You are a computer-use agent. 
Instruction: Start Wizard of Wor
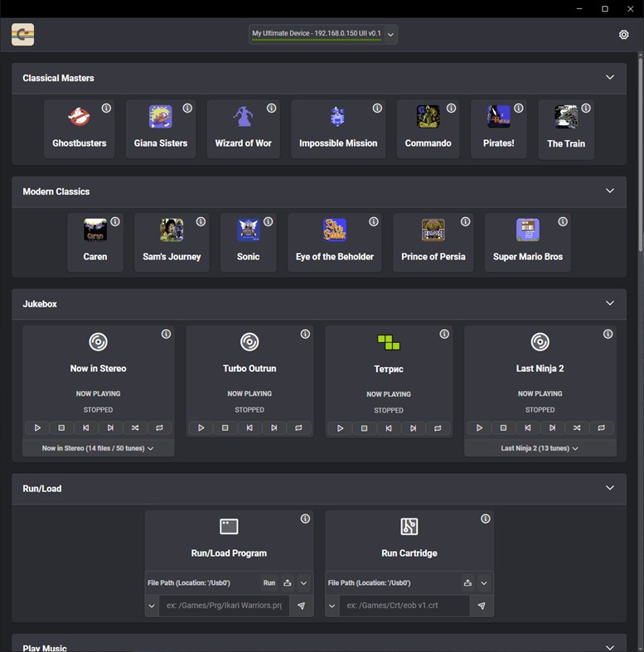[x=244, y=129]
